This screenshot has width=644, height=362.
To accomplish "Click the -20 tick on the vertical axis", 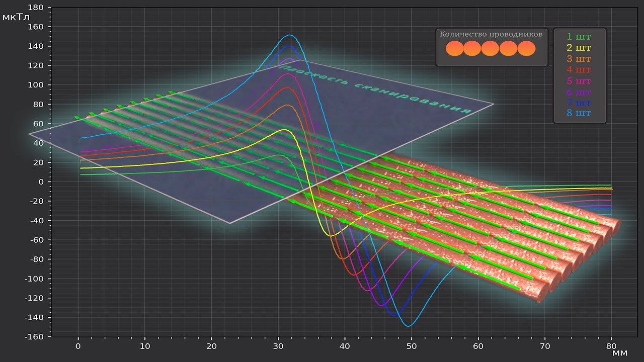I will 36,201.
